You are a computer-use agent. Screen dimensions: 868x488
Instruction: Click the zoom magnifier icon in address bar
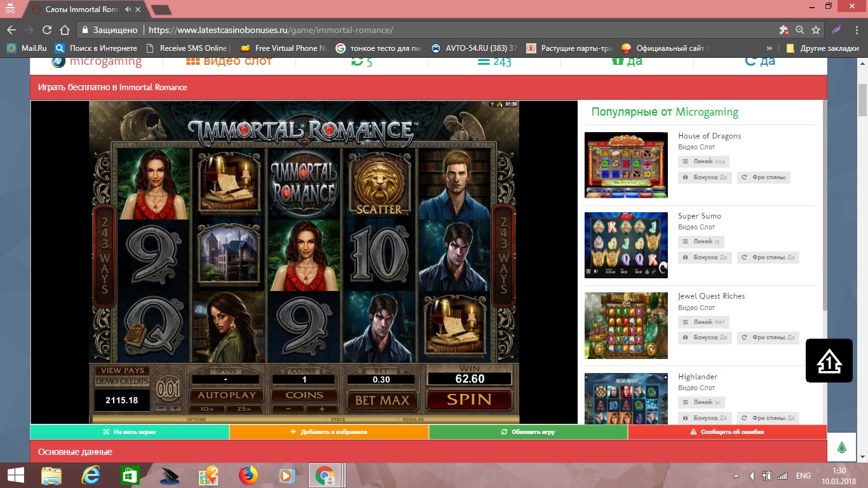pos(800,30)
